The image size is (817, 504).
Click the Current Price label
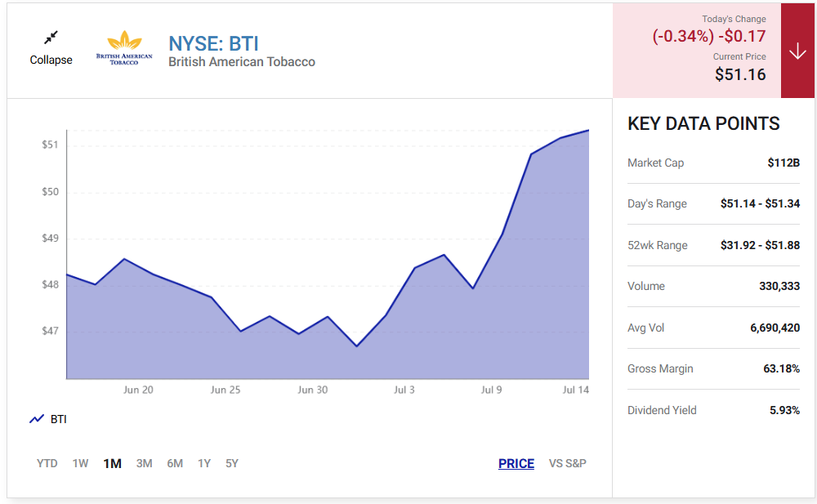point(739,56)
